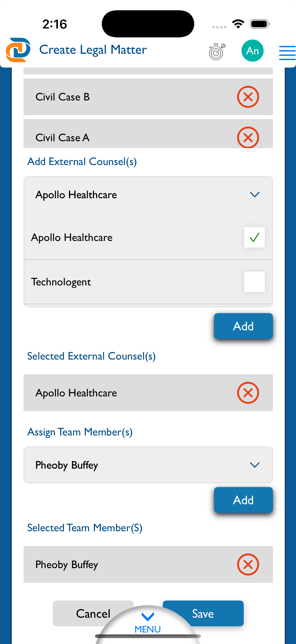Tap the MENU label at the bottom
The width and height of the screenshot is (296, 644).
pyautogui.click(x=148, y=629)
